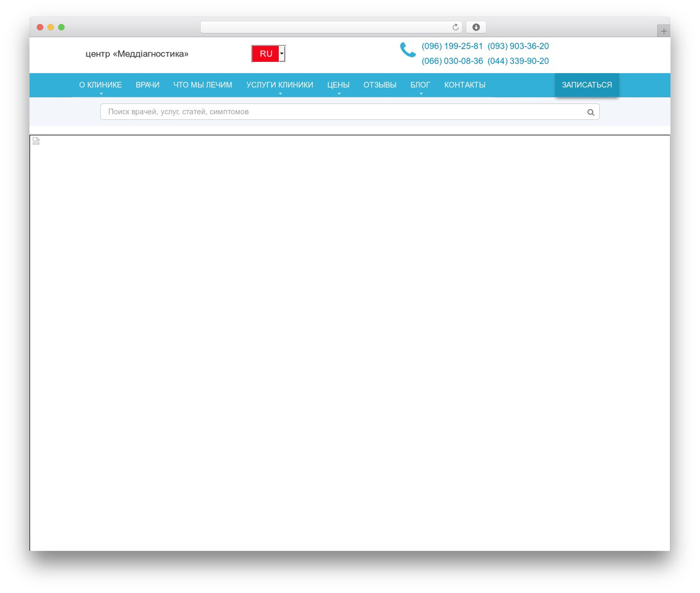Call phone number (096) 199-25-81
Screen dimensions: 700x593
[x=452, y=46]
